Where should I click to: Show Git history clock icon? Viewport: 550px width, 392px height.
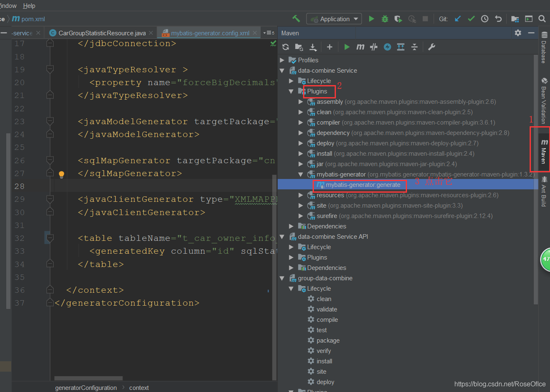pyautogui.click(x=485, y=19)
